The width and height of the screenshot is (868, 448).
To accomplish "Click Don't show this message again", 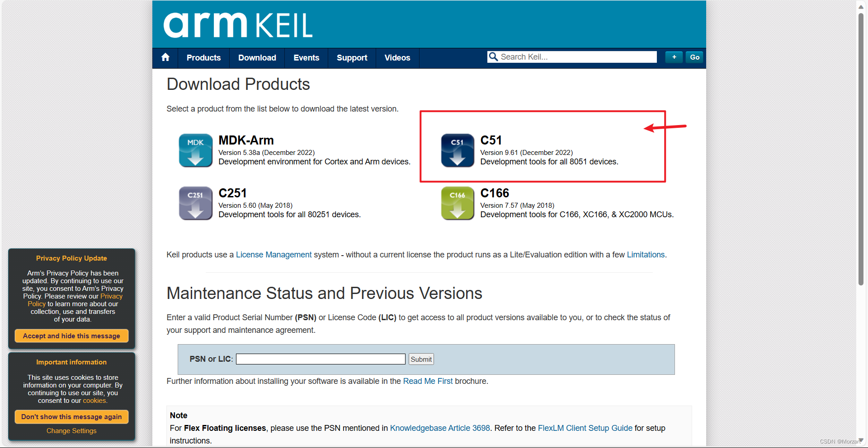I will click(x=71, y=417).
